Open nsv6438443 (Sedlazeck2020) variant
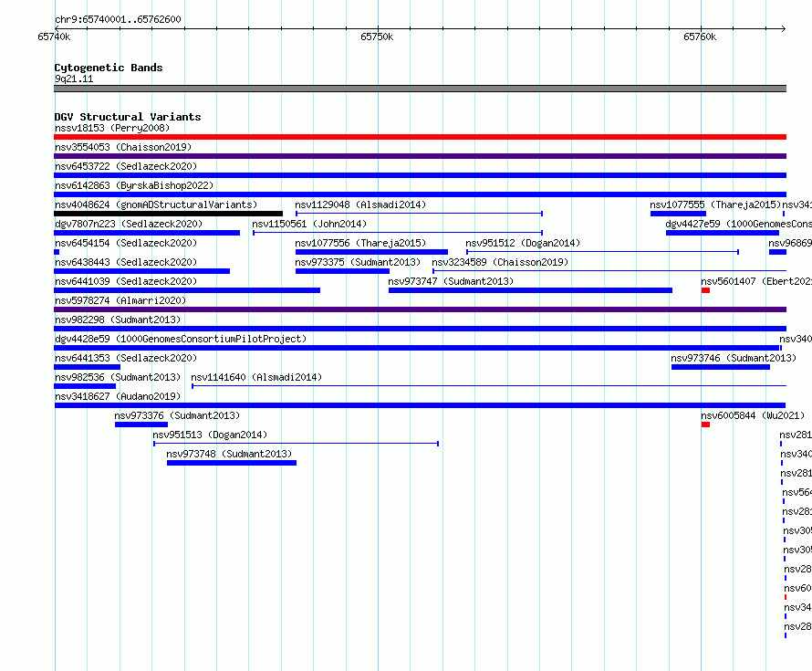 click(126, 262)
